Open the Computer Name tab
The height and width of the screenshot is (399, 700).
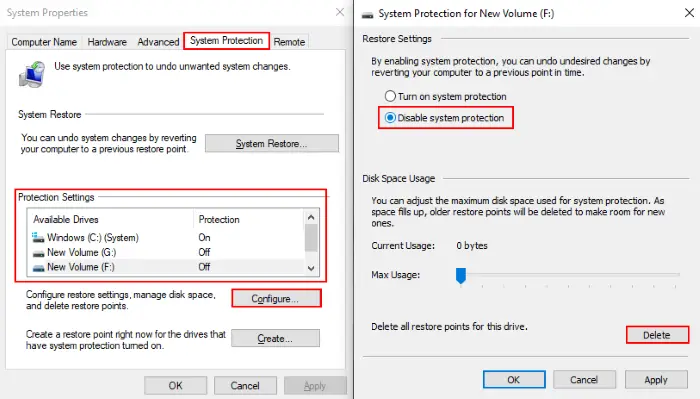(44, 42)
